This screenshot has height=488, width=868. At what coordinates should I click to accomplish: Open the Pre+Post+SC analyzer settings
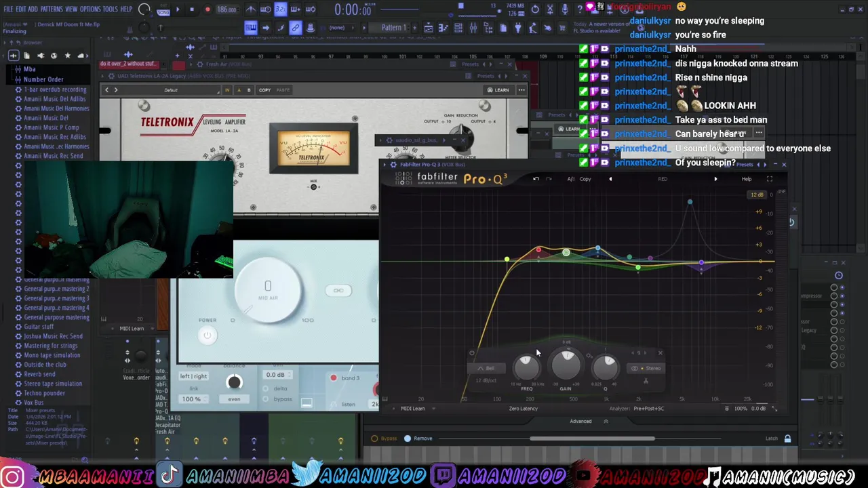[x=648, y=409]
